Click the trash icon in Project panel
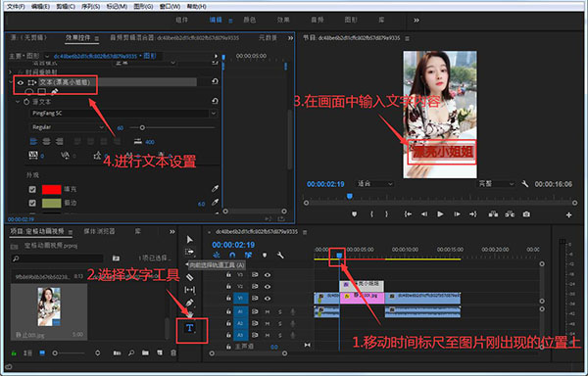This screenshot has width=588, height=376. coord(173,352)
